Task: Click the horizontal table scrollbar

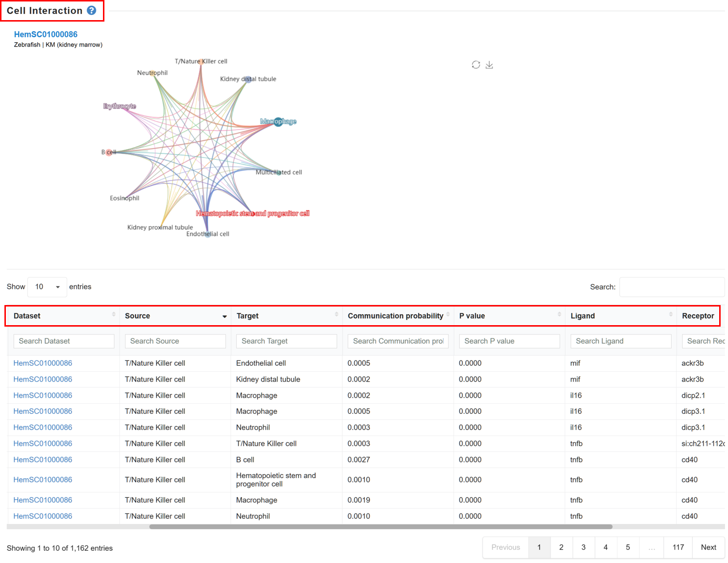Action: point(380,527)
